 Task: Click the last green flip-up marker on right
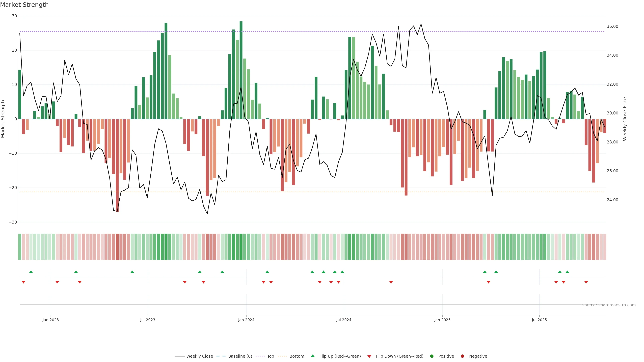[x=567, y=272]
